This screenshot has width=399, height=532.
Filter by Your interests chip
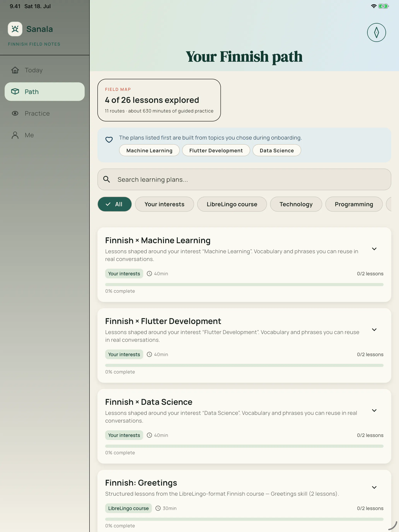(164, 204)
